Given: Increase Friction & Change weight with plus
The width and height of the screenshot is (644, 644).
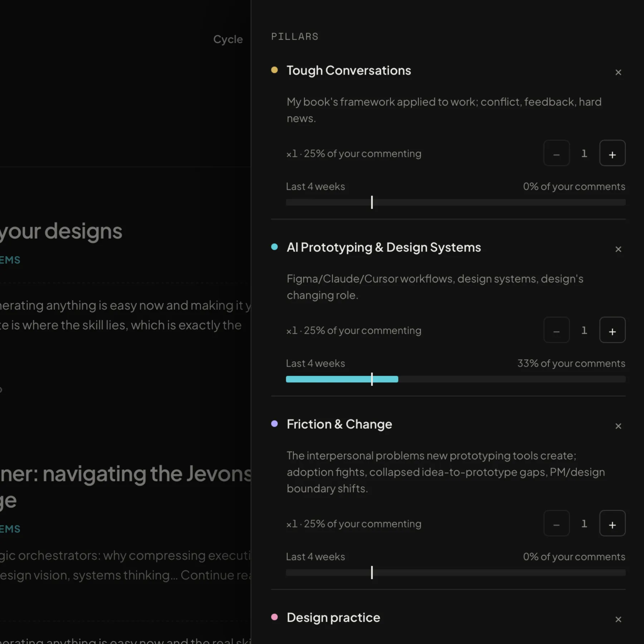Looking at the screenshot, I should pos(612,523).
